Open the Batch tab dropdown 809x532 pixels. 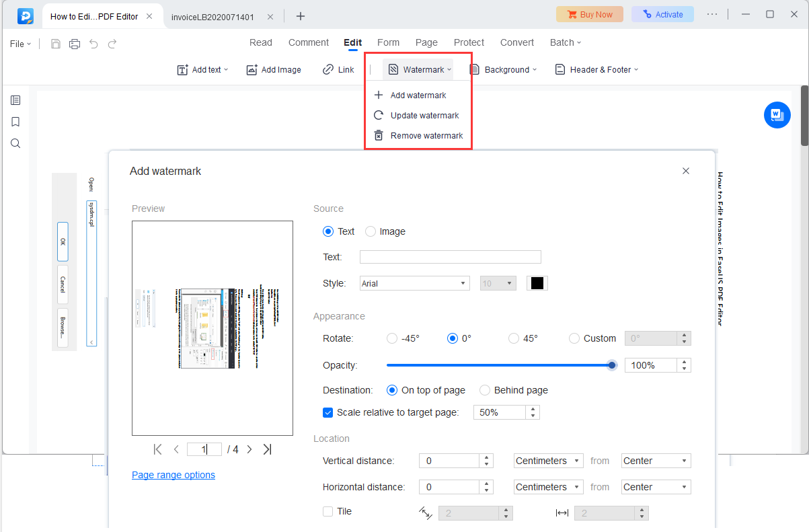point(566,42)
